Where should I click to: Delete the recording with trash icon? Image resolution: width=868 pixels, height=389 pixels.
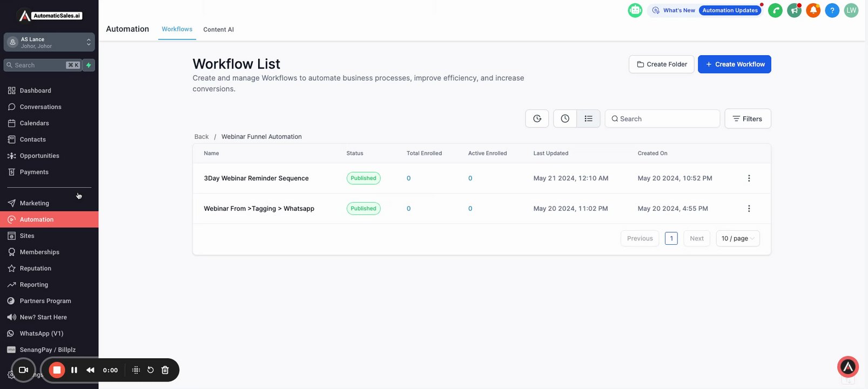[165, 370]
